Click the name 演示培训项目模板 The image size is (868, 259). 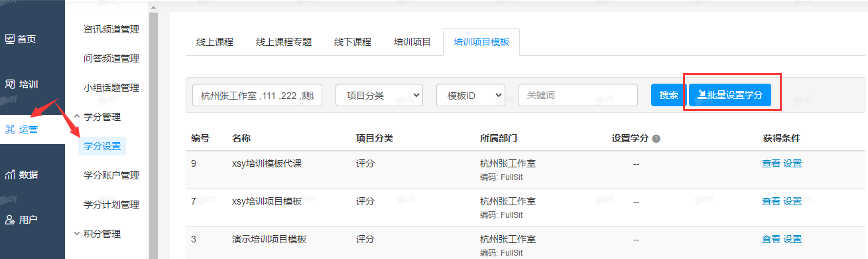[269, 239]
